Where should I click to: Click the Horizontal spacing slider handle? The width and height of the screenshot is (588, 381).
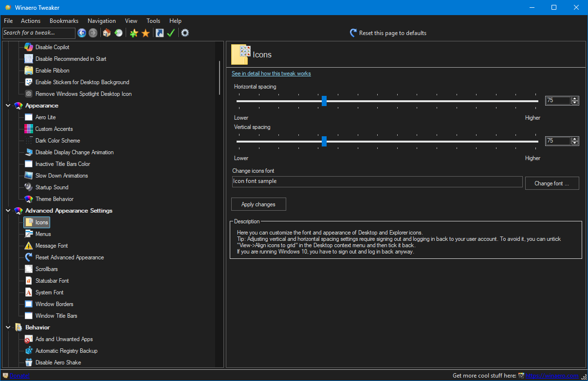pos(324,101)
